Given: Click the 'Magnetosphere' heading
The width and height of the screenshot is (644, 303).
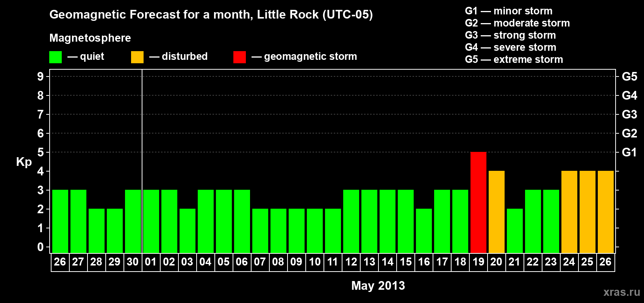Looking at the screenshot, I should 90,38.
